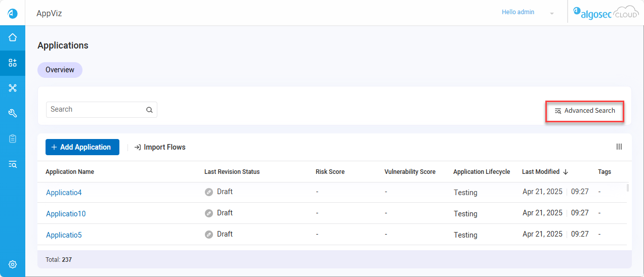Click the magnifier icon in Search box
The height and width of the screenshot is (277, 644).
[149, 110]
